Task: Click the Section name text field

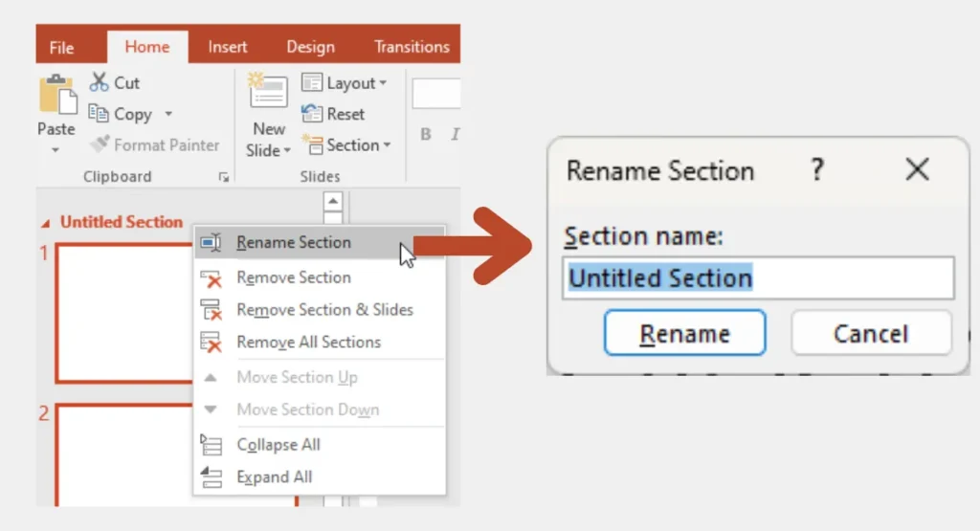Action: [x=758, y=278]
